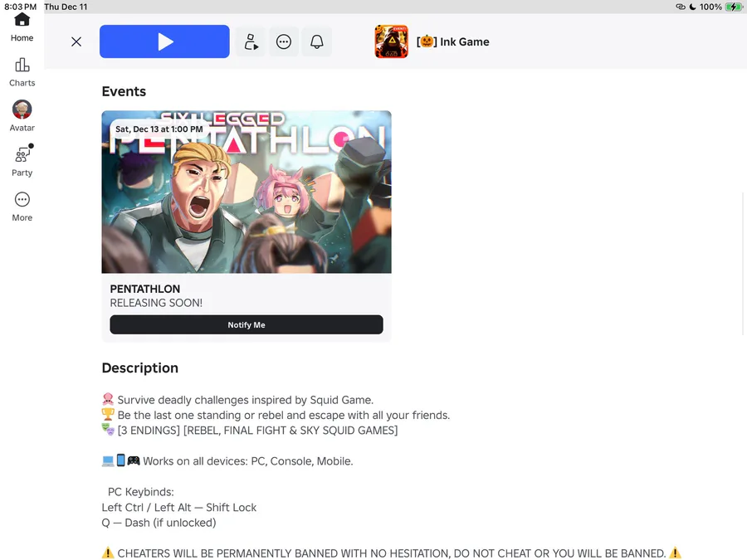Viewport: 747px width, 560px height.
Task: Tap the Do Not Disturb moon icon in the status bar
Action: (693, 7)
